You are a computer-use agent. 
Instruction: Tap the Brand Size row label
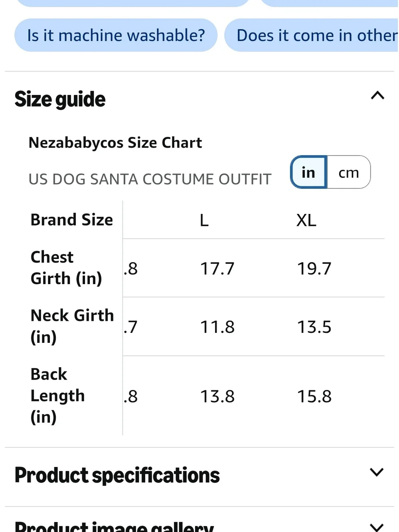72,220
